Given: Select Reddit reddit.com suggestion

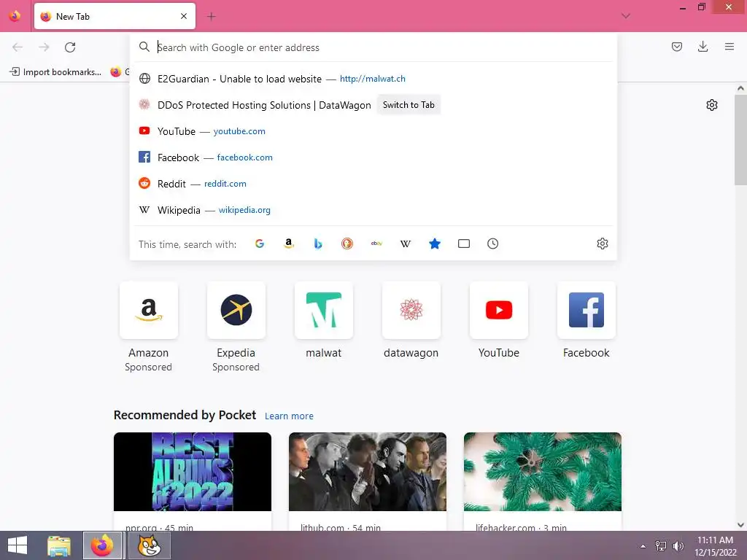Looking at the screenshot, I should pyautogui.click(x=373, y=183).
